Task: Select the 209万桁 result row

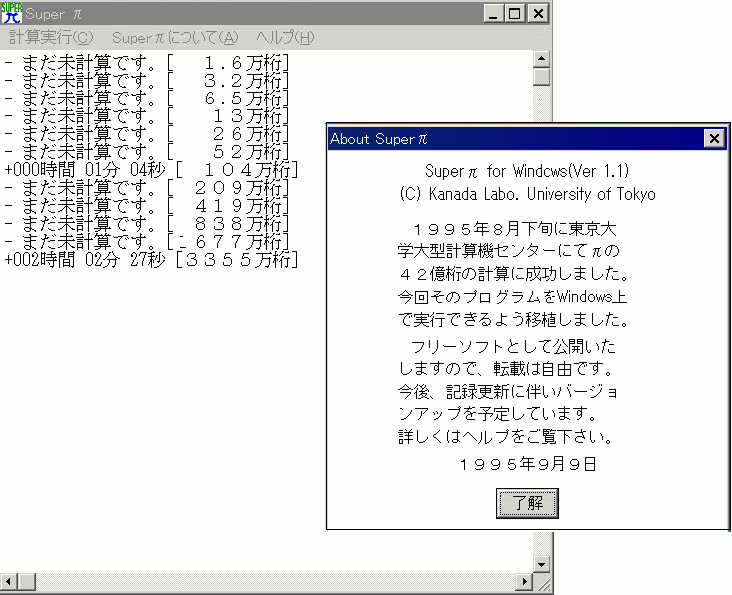Action: [x=147, y=188]
